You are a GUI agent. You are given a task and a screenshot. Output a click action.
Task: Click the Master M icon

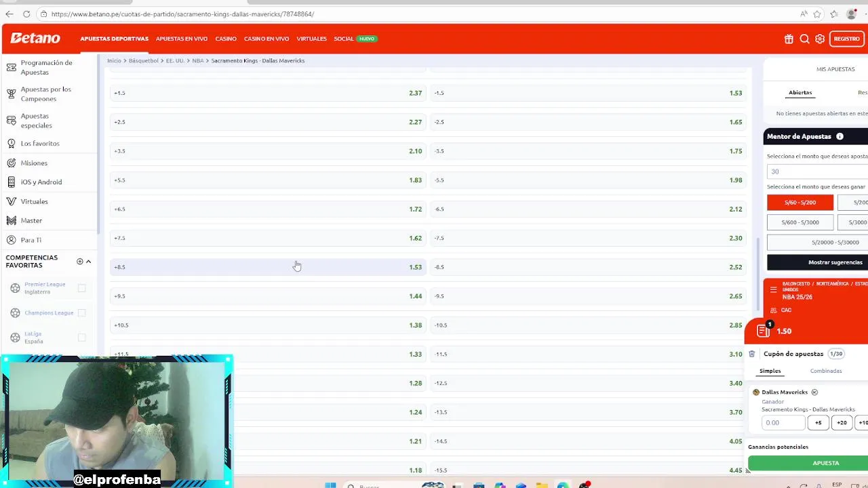point(11,220)
